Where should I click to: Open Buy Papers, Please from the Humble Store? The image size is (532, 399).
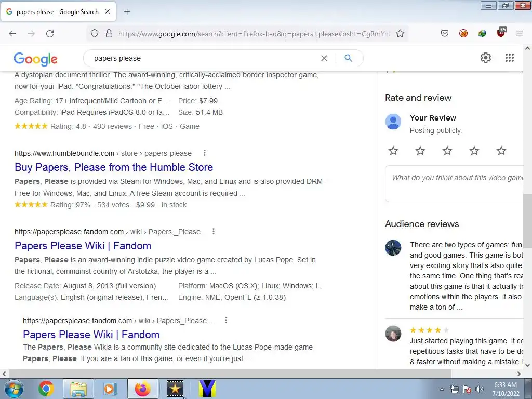114,167
